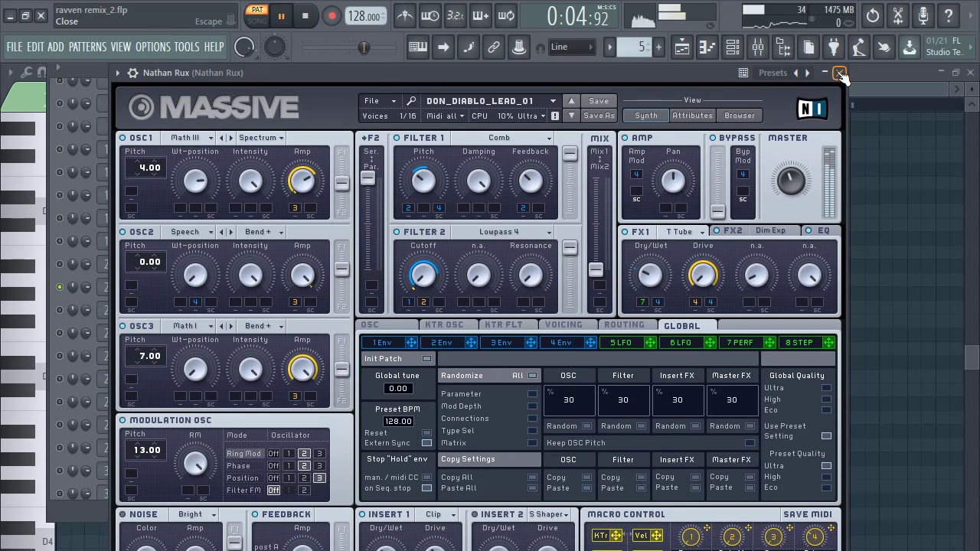This screenshot has height=551, width=980.
Task: Increase pattern number with plus button
Action: tap(658, 47)
